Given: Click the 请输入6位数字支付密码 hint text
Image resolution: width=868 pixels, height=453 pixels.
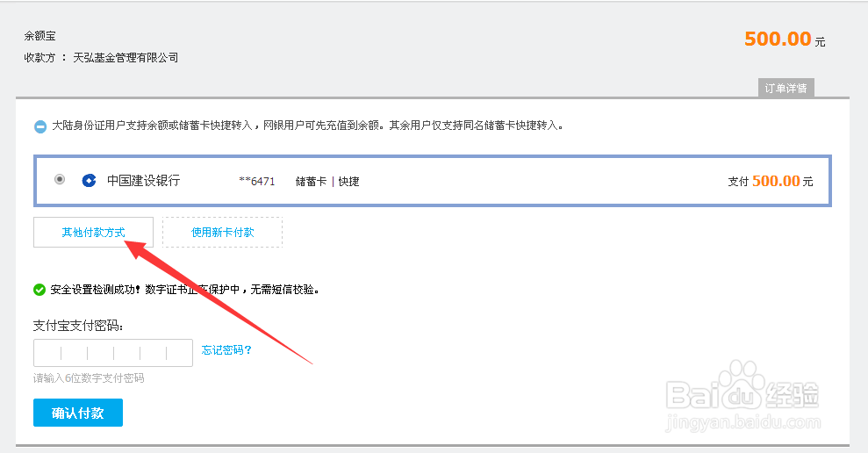Looking at the screenshot, I should click(89, 378).
